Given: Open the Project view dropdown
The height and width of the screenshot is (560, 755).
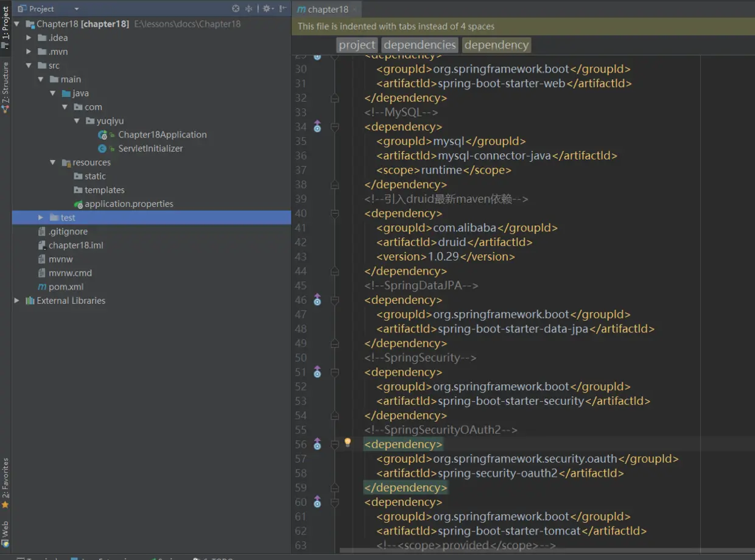Looking at the screenshot, I should click(77, 9).
